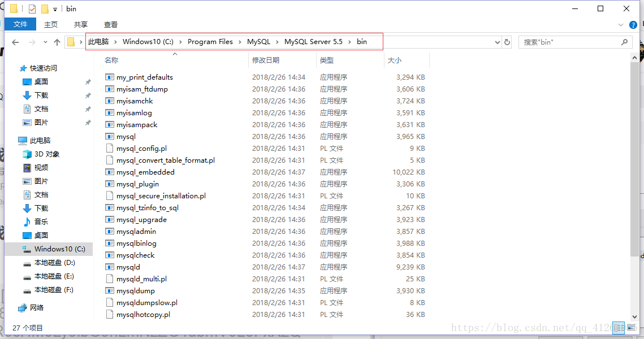Screen dimensions: 644x339
Task: Select the mysqladmin application icon
Action: click(x=109, y=232)
